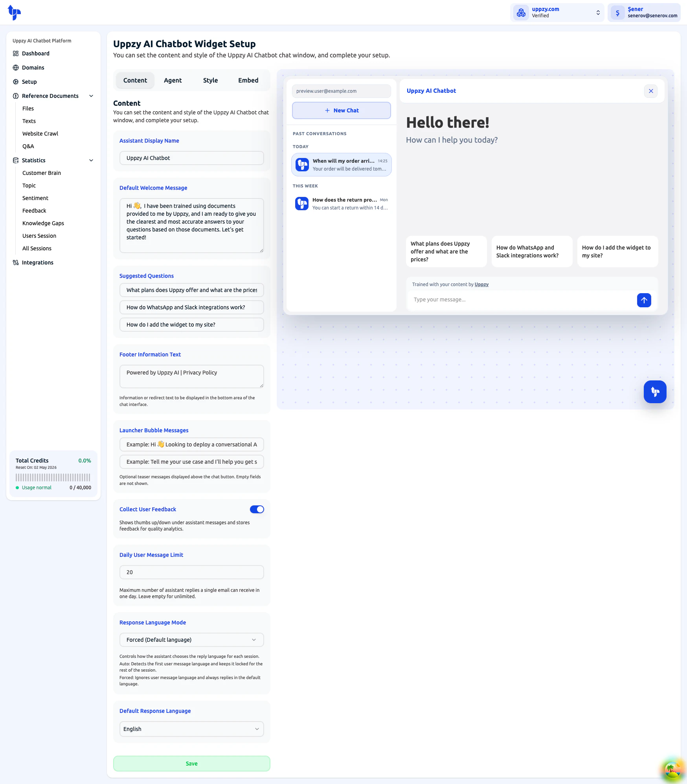Click the Şener user avatar icon
Viewport: 687px width, 784px height.
pyautogui.click(x=617, y=13)
